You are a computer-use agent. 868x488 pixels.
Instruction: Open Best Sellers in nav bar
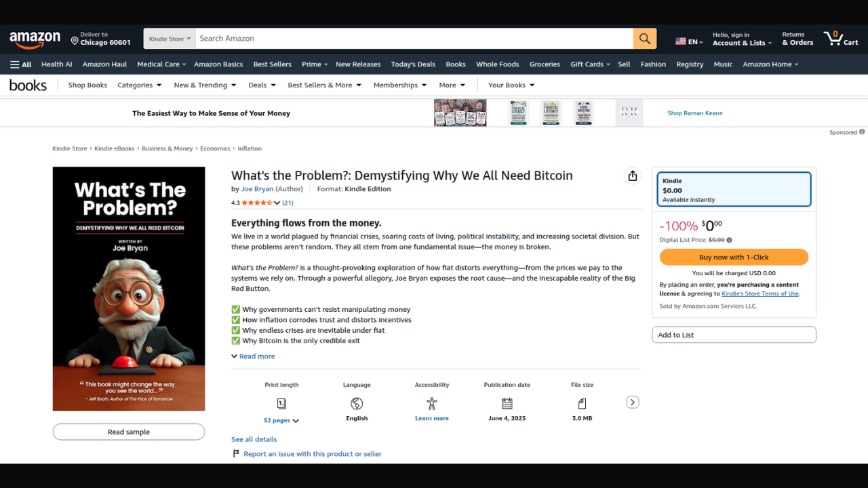(x=272, y=64)
